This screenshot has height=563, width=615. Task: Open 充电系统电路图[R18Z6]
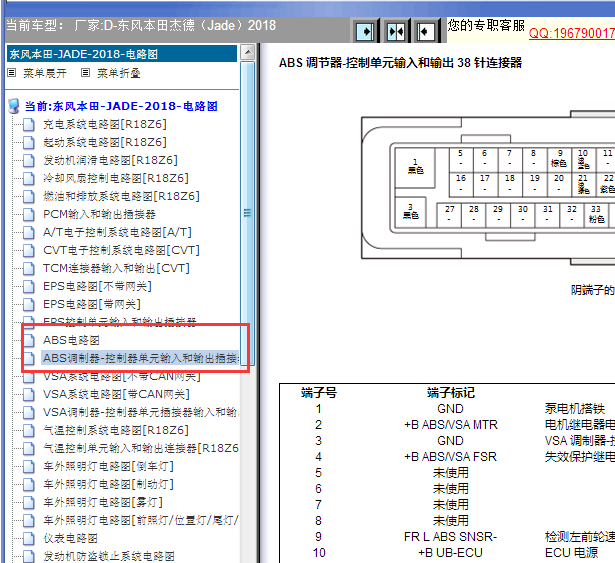105,124
